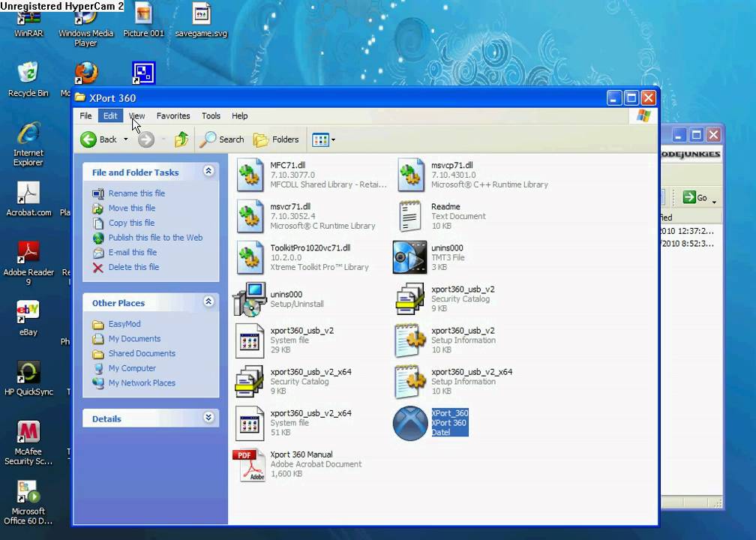Open the Search toolbar button
Viewport: 756px width, 540px height.
[x=222, y=139]
